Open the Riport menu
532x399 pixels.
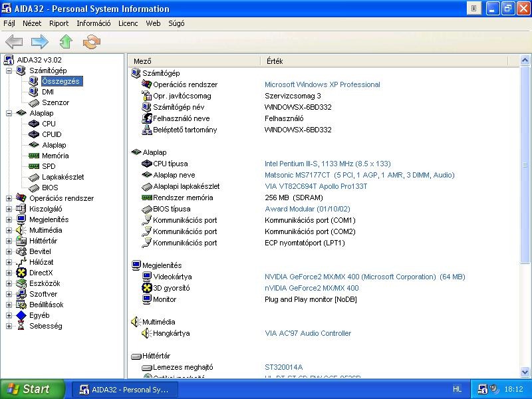[59, 23]
